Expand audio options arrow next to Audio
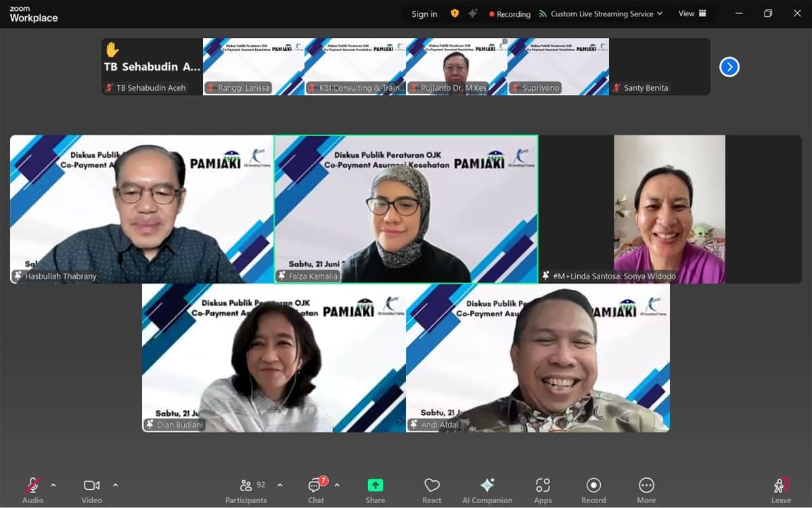 [x=53, y=485]
